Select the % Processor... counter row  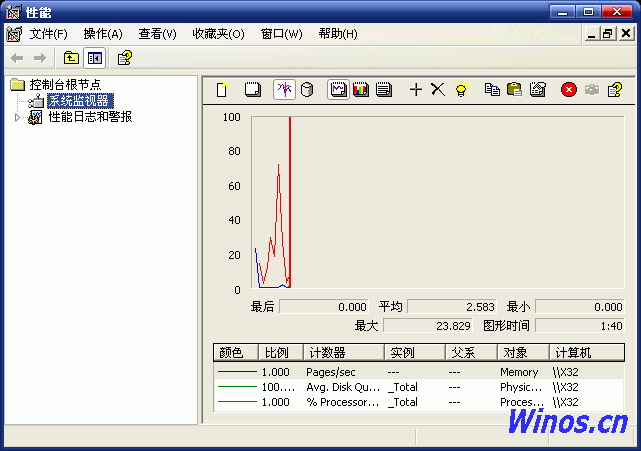(x=419, y=402)
